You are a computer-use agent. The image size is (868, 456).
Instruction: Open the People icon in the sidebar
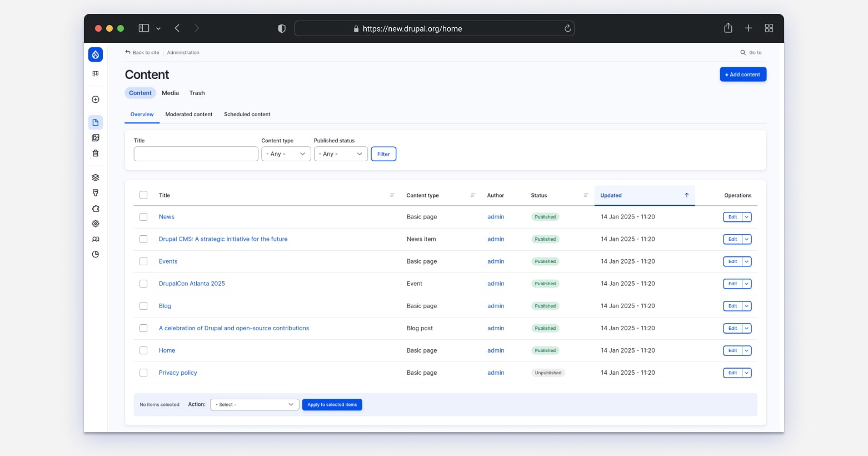[x=96, y=239]
